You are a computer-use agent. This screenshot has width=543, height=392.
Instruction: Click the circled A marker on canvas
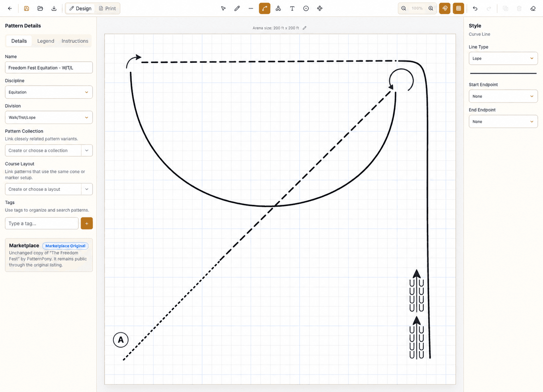121,340
